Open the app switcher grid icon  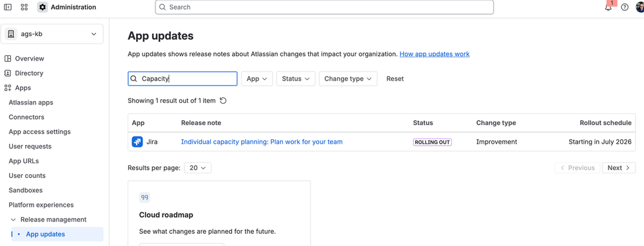[x=24, y=7]
